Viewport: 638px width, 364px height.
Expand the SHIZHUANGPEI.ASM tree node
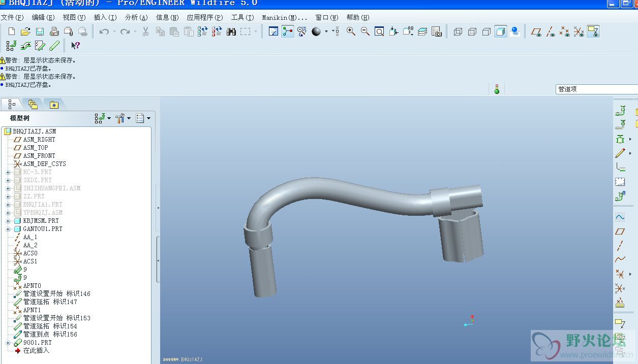pos(8,188)
